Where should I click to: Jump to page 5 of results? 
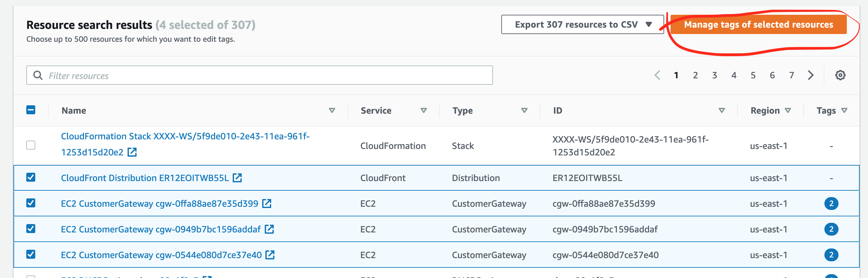tap(753, 75)
